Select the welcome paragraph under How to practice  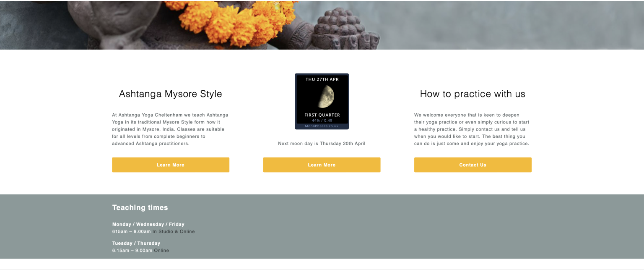(x=472, y=129)
